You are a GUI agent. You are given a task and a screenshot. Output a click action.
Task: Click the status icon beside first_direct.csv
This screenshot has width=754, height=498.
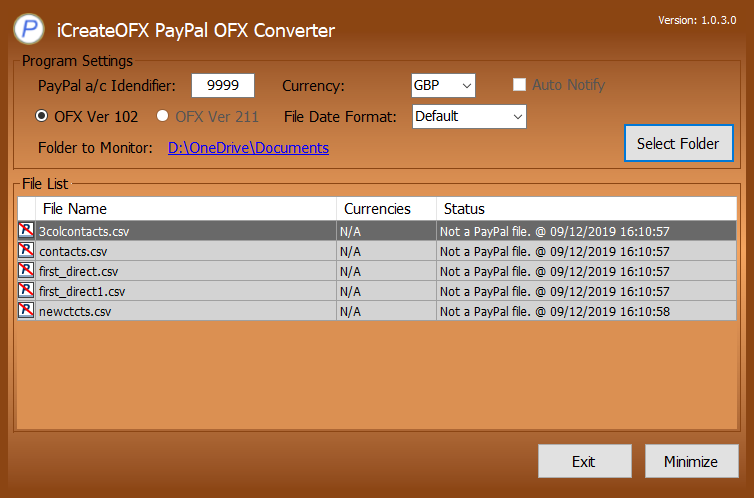coord(26,271)
